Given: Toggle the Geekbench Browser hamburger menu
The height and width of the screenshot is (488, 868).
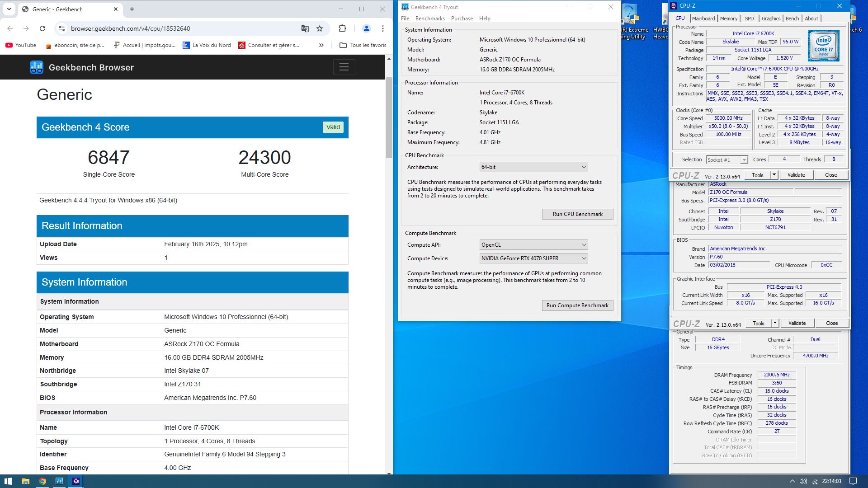Looking at the screenshot, I should coord(344,67).
